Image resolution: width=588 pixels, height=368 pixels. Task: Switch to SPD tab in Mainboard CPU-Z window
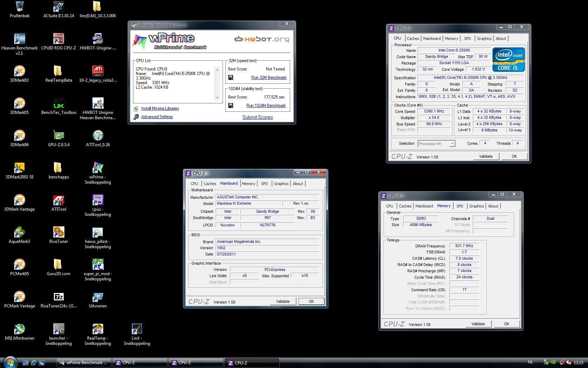coord(264,184)
